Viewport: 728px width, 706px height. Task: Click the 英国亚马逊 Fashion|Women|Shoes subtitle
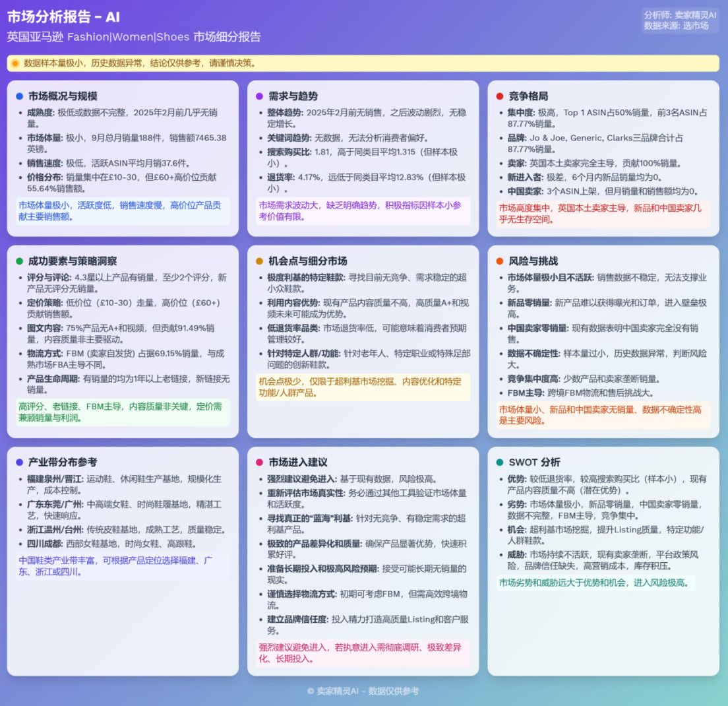point(134,37)
